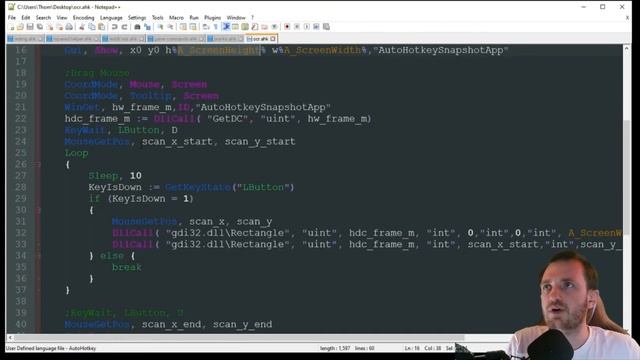
Task: Open the Search menu
Action: [43, 18]
